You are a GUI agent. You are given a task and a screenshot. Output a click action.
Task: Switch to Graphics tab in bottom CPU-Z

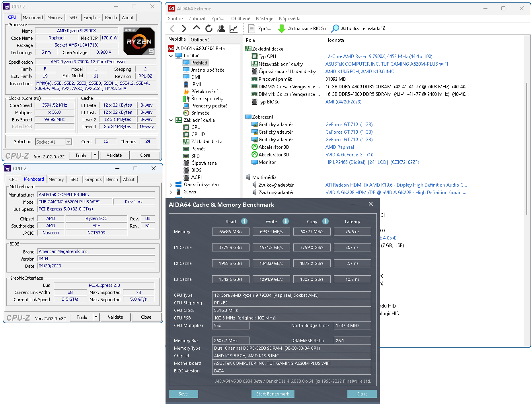coord(94,179)
